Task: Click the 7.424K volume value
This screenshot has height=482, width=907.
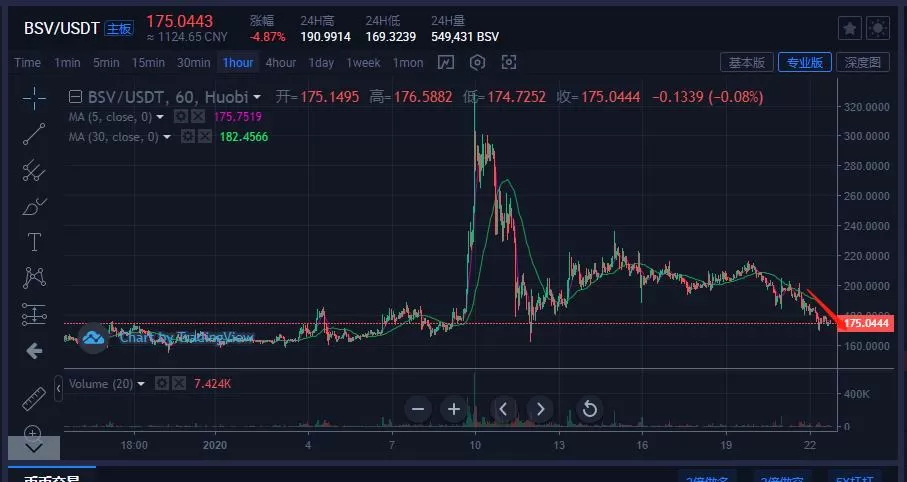Action: [x=212, y=383]
